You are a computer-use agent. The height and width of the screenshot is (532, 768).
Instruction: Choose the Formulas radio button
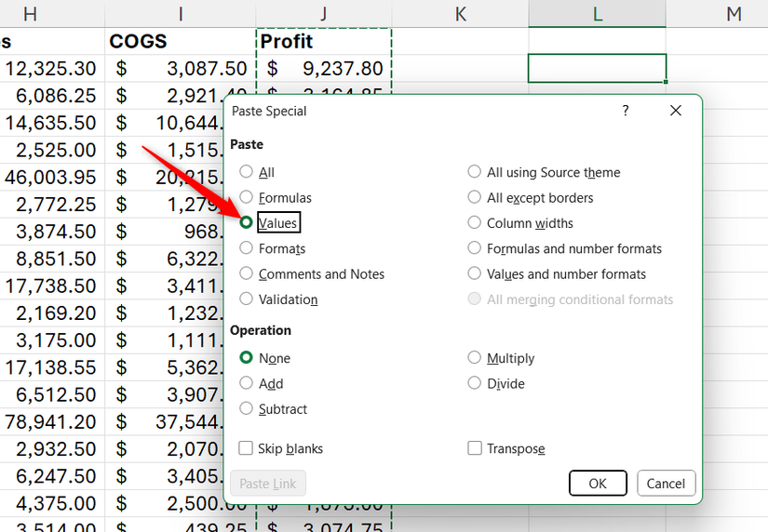coord(247,198)
